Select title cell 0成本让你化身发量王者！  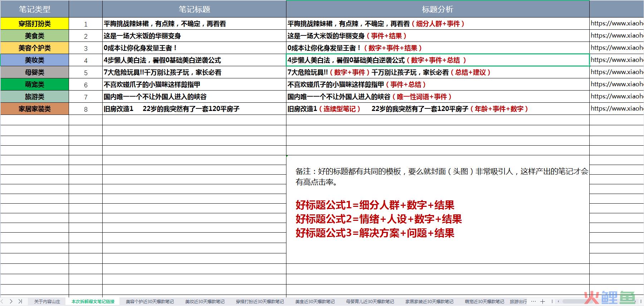(194, 48)
